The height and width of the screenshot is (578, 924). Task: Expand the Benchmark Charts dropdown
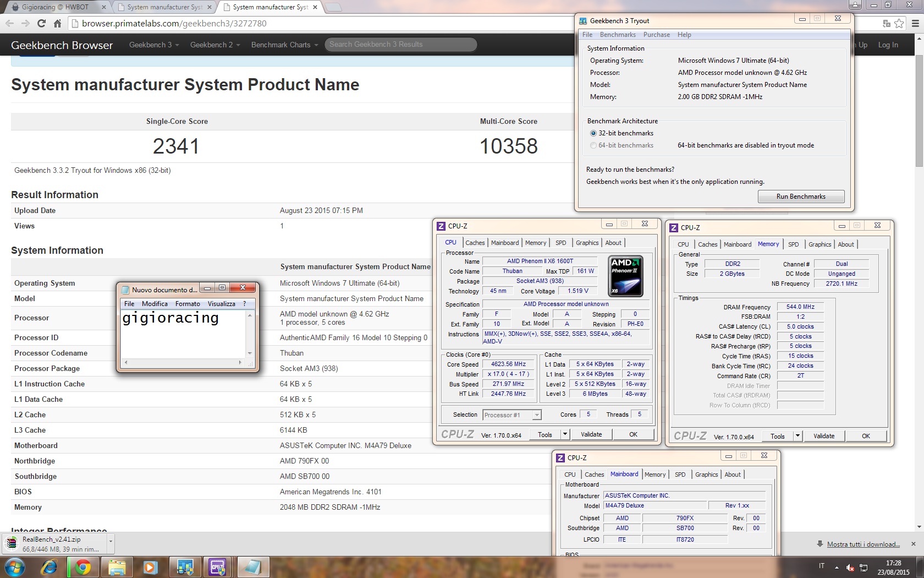pos(284,45)
